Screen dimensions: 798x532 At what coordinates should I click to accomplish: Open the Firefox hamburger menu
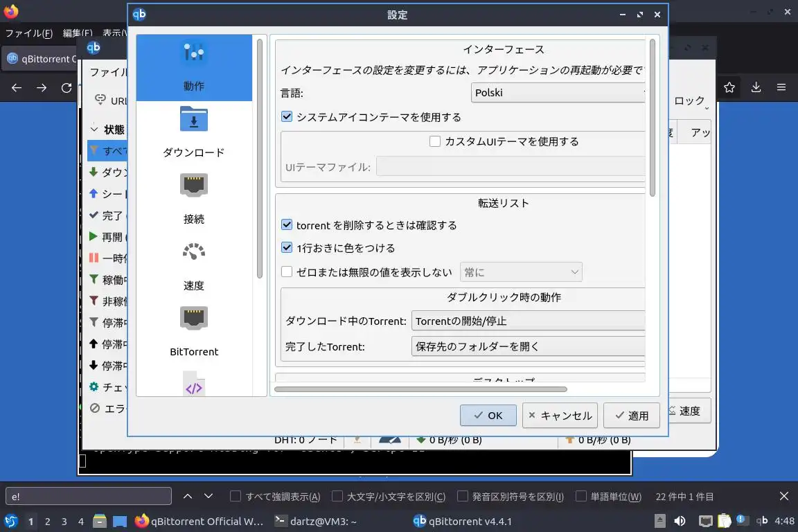781,87
